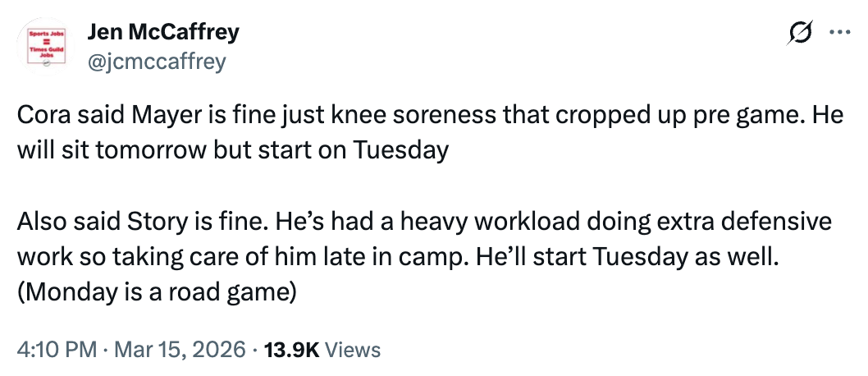Click the words 'Also said Story is fine'
Screen dimensions: 868x376
[141, 222]
